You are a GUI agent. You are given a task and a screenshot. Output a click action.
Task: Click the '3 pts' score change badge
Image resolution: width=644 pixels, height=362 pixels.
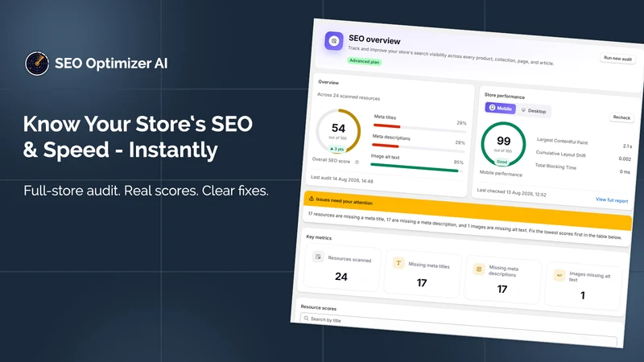click(337, 149)
